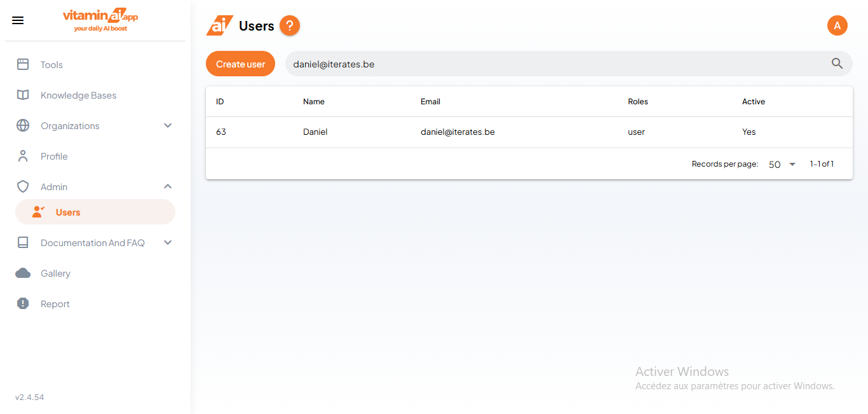Click the Create user button
Viewport: 868px width, 414px height.
click(x=240, y=64)
